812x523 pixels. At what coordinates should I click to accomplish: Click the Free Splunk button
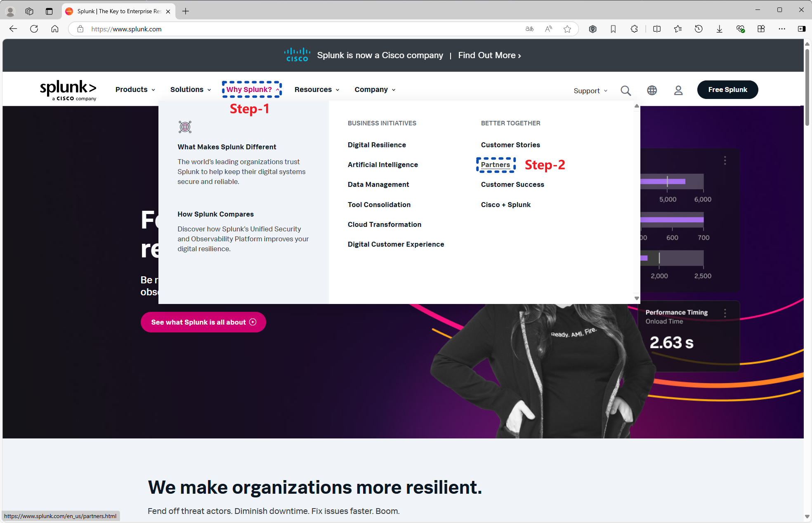[x=727, y=90]
